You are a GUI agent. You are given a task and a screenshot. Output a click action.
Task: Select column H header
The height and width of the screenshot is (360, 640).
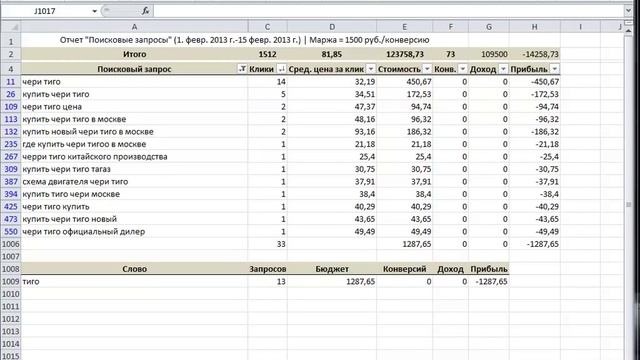click(x=534, y=27)
